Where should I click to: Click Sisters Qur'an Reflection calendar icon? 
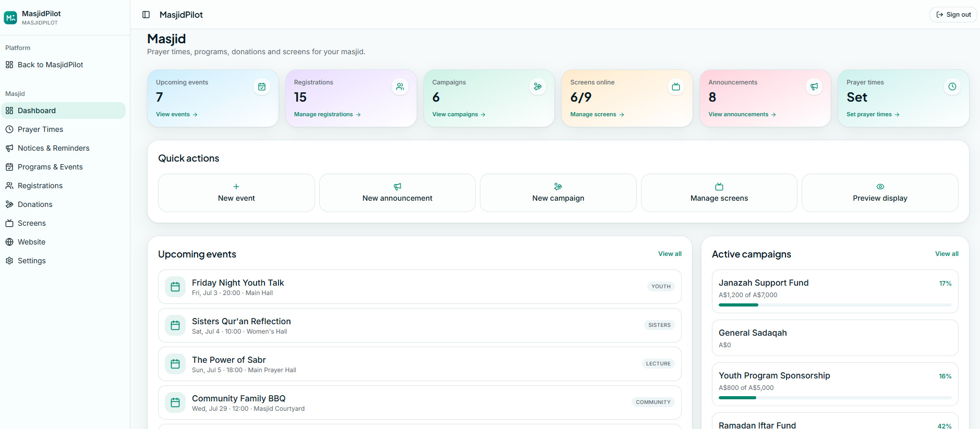pyautogui.click(x=175, y=325)
